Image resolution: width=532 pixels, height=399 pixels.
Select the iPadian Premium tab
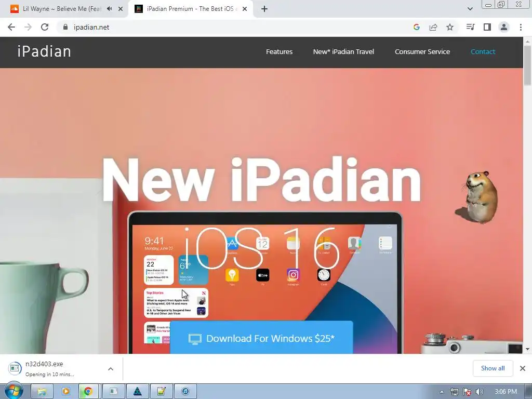[x=190, y=9]
